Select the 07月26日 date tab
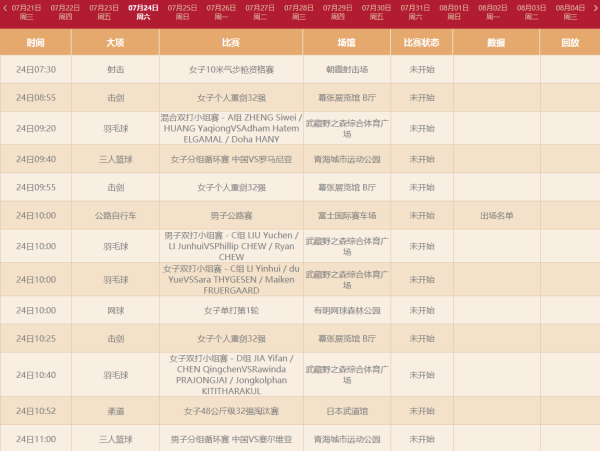Viewport: 600px width, 451px height. pyautogui.click(x=221, y=12)
